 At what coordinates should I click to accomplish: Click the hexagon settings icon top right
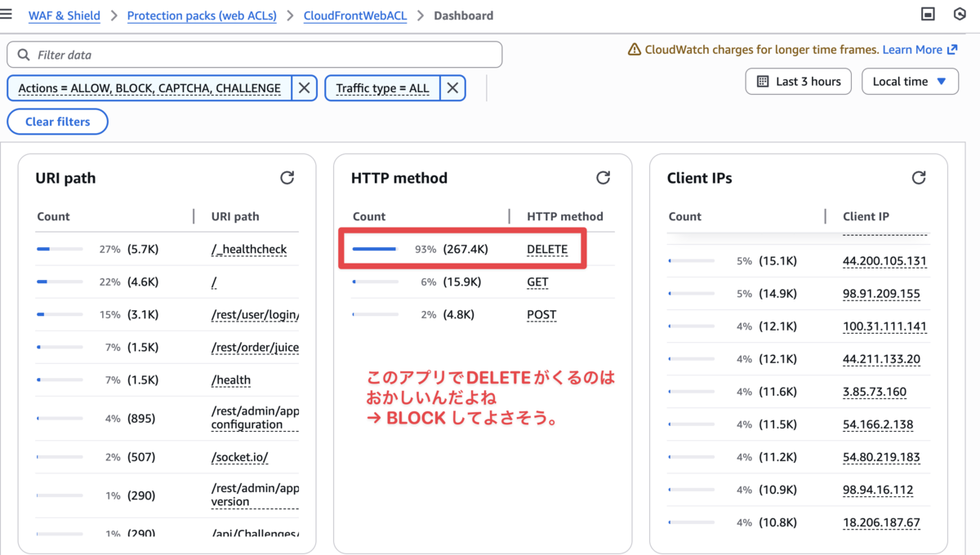[960, 15]
